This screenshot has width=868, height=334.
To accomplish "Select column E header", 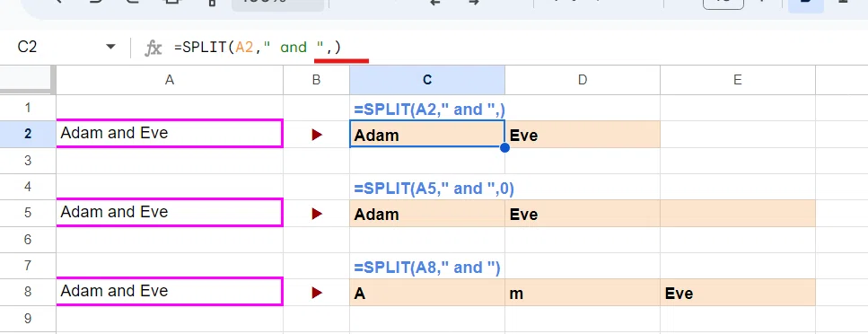I will pyautogui.click(x=737, y=80).
